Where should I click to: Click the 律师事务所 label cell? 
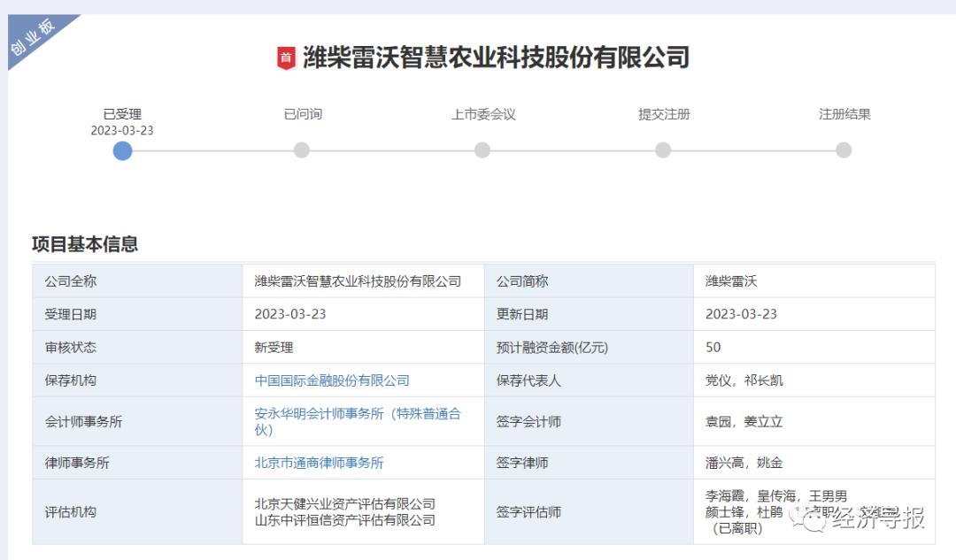tap(138, 463)
